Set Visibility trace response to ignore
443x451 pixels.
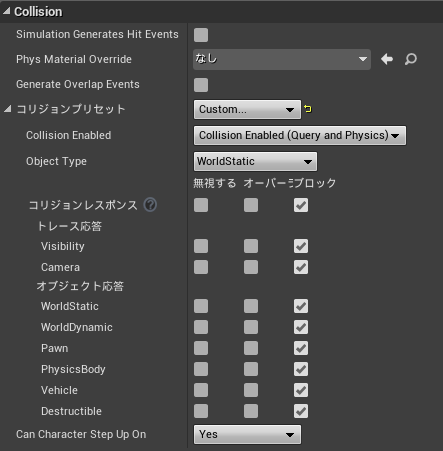pos(201,246)
